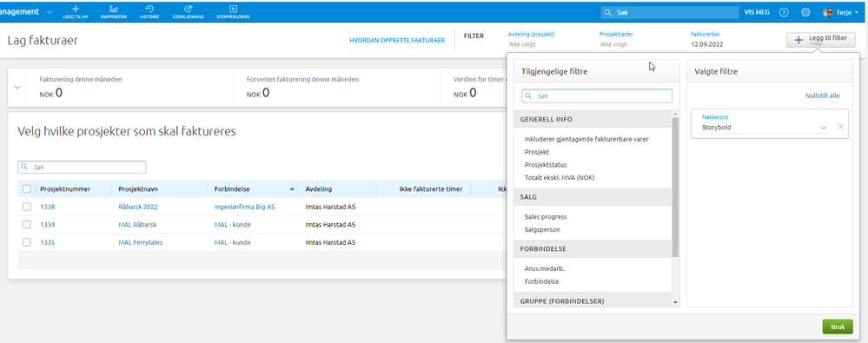
Task: Click Nullstill alle link
Action: (x=822, y=96)
